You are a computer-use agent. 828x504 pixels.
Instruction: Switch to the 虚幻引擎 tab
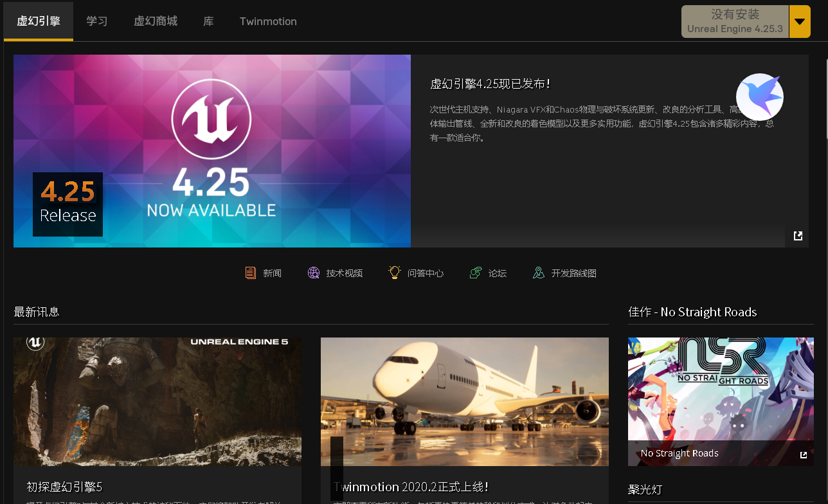coord(39,21)
